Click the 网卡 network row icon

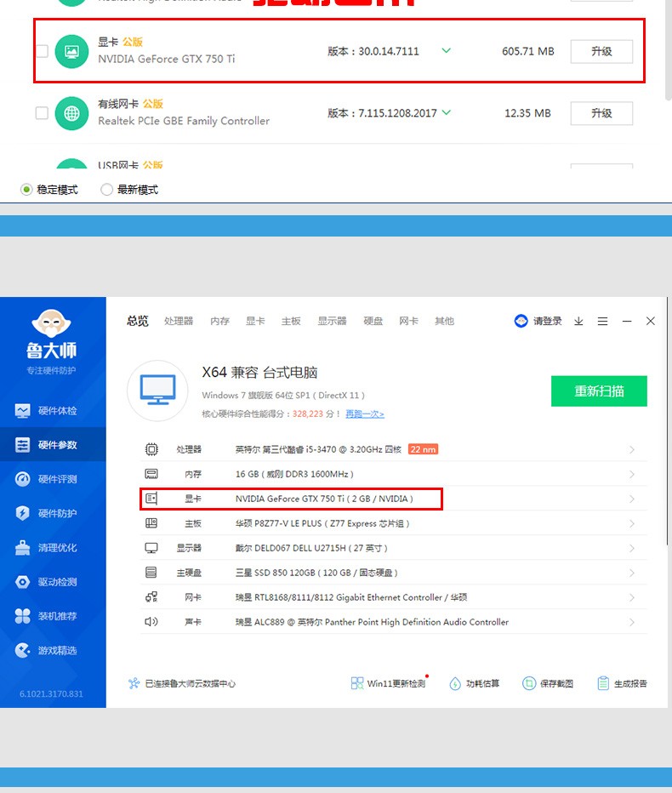click(151, 597)
